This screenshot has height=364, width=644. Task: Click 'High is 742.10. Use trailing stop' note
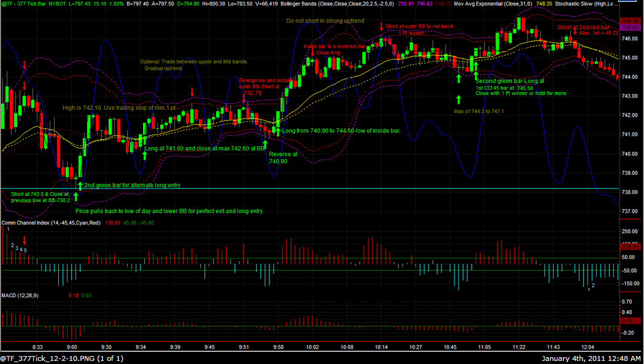click(119, 107)
